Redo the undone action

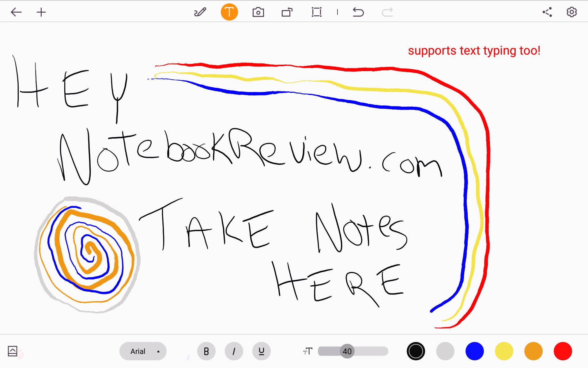point(387,12)
